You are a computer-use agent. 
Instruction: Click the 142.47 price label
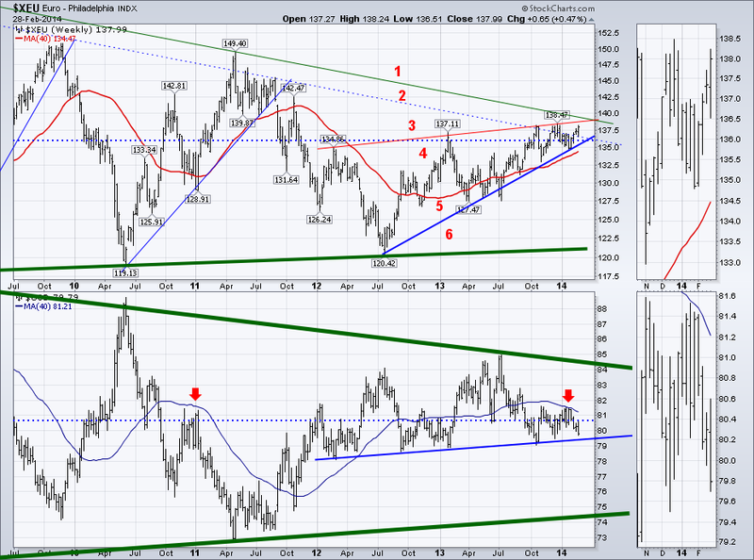(293, 88)
